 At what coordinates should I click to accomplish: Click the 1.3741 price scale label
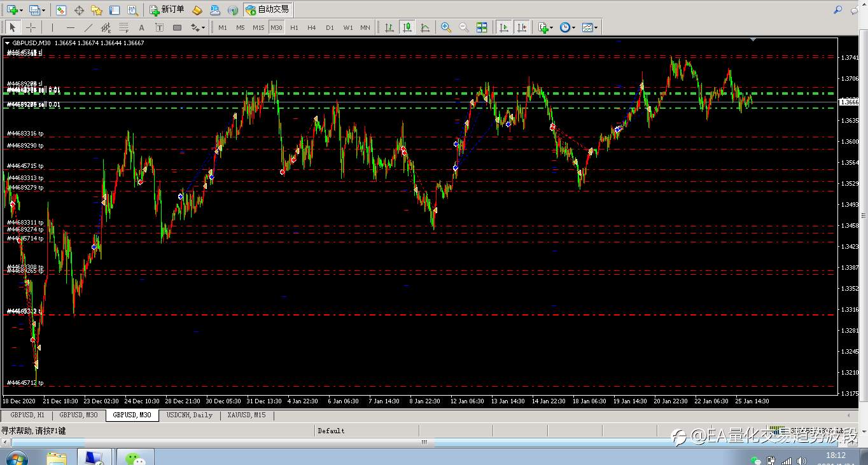850,57
